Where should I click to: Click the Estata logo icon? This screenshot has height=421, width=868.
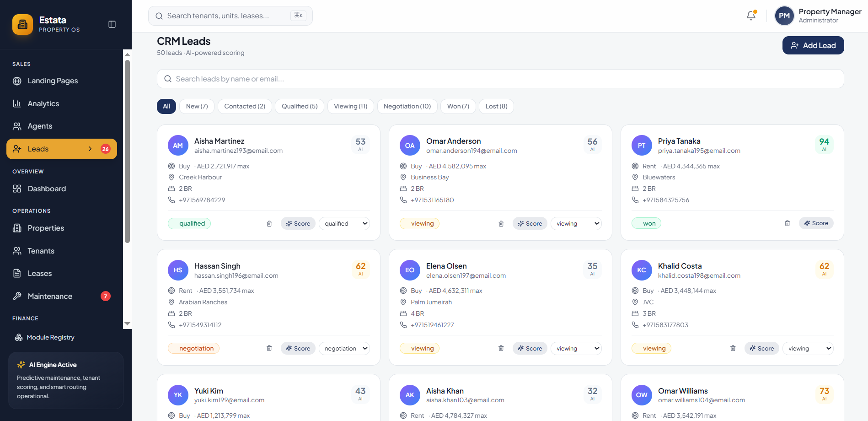(x=22, y=24)
